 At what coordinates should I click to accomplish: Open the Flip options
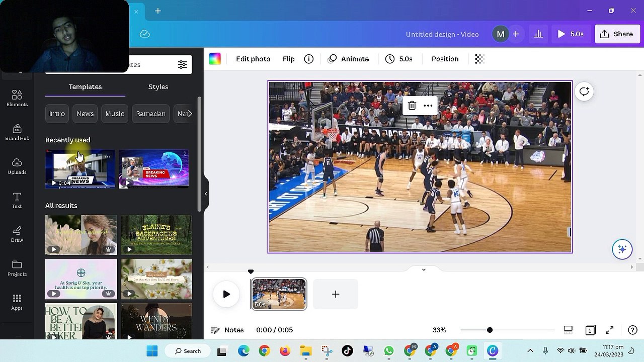(289, 59)
